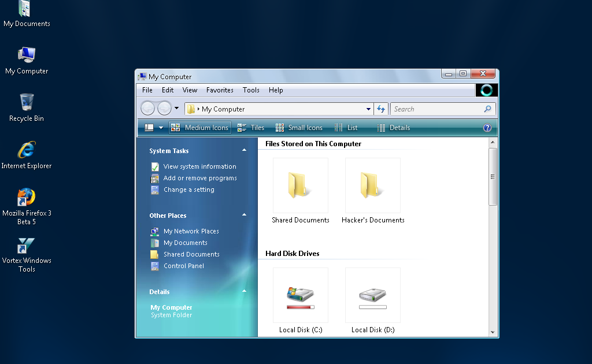Click the refresh icon beside the address bar
Viewport: 592px width, 364px height.
tap(381, 109)
